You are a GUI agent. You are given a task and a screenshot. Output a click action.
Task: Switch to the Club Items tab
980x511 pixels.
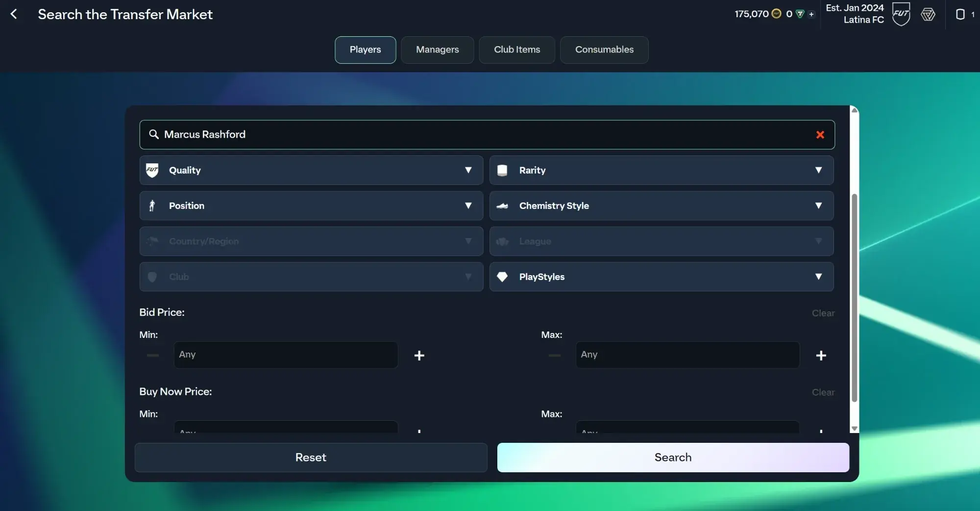(x=517, y=50)
